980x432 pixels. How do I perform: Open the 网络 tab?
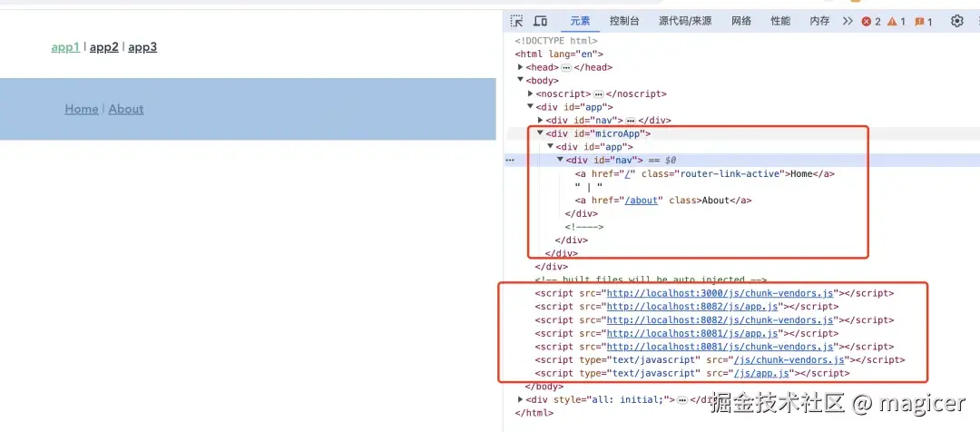(741, 21)
